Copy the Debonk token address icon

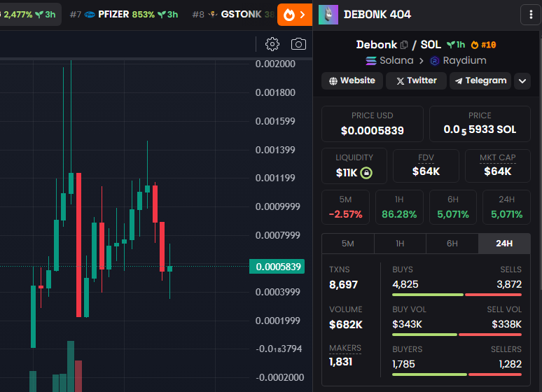404,45
